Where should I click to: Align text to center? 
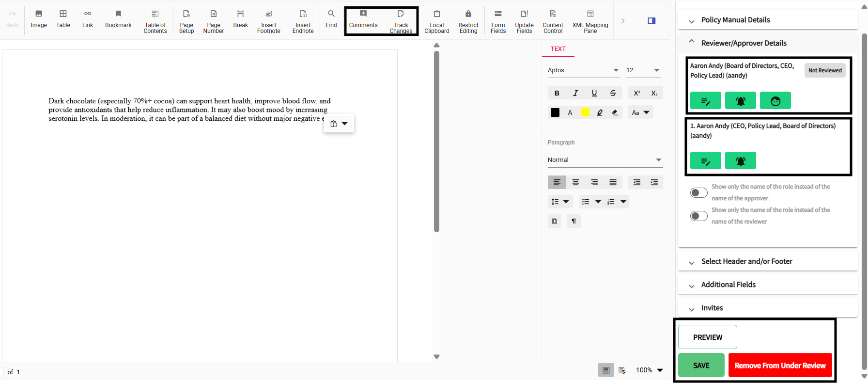click(575, 182)
